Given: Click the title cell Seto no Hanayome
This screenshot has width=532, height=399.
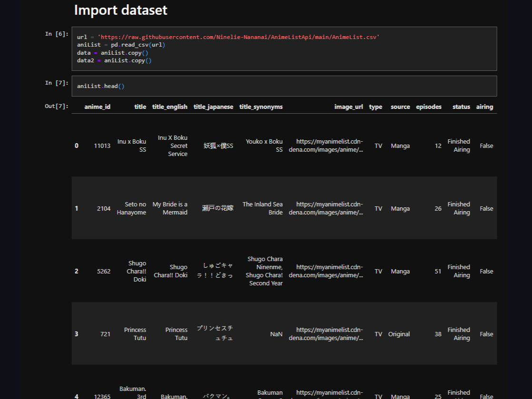Looking at the screenshot, I should [131, 208].
